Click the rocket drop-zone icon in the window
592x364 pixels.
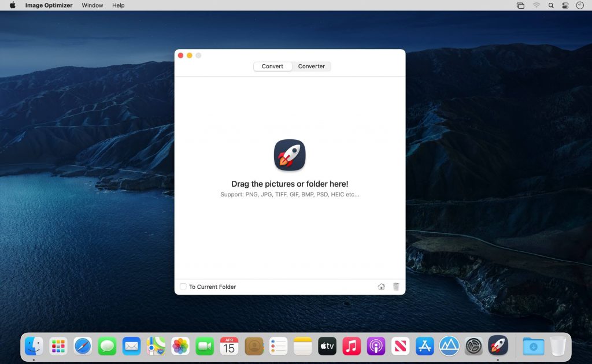(290, 155)
